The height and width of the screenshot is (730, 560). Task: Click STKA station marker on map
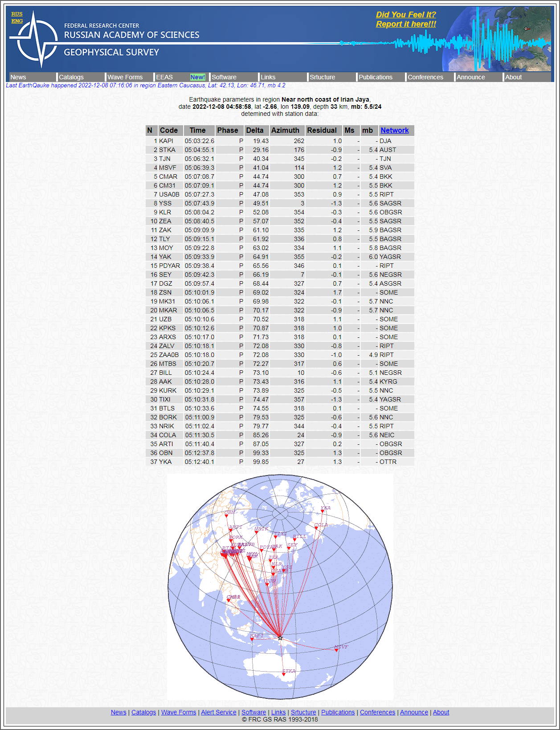click(284, 675)
